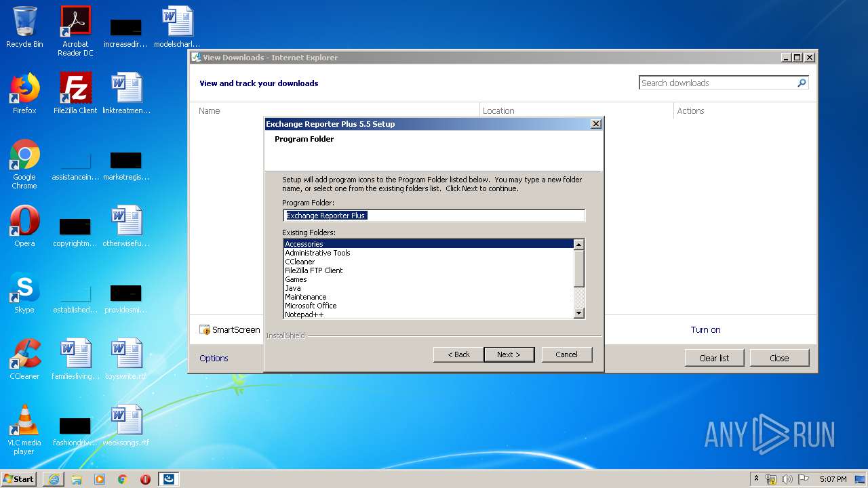Viewport: 868px width, 488px height.
Task: Select Java in Existing Folders list
Action: (x=429, y=288)
